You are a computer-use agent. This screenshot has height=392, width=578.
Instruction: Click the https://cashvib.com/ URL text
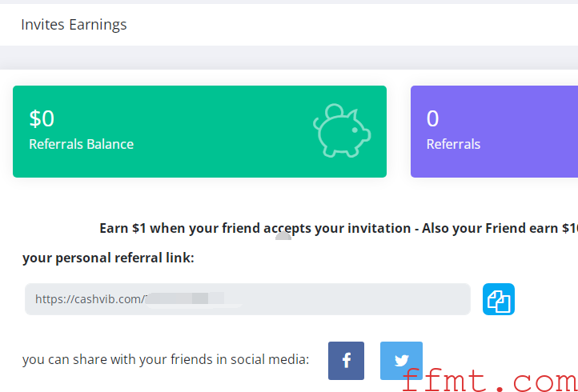coord(89,299)
